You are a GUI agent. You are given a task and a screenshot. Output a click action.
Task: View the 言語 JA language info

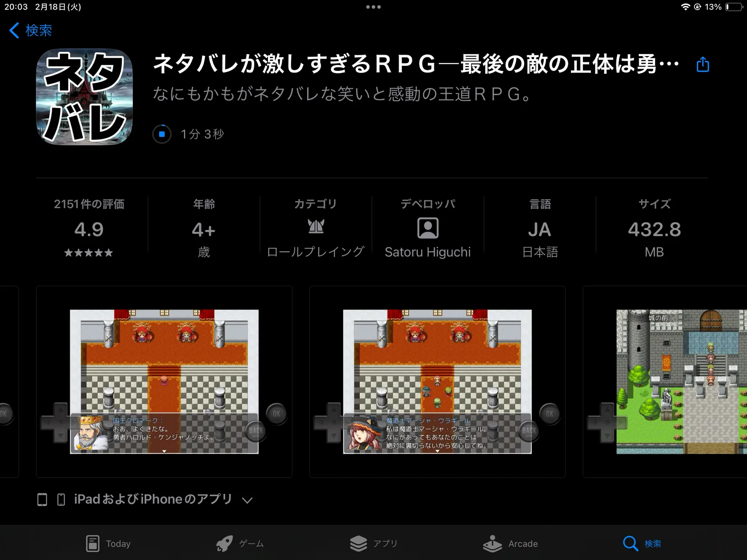pyautogui.click(x=540, y=228)
